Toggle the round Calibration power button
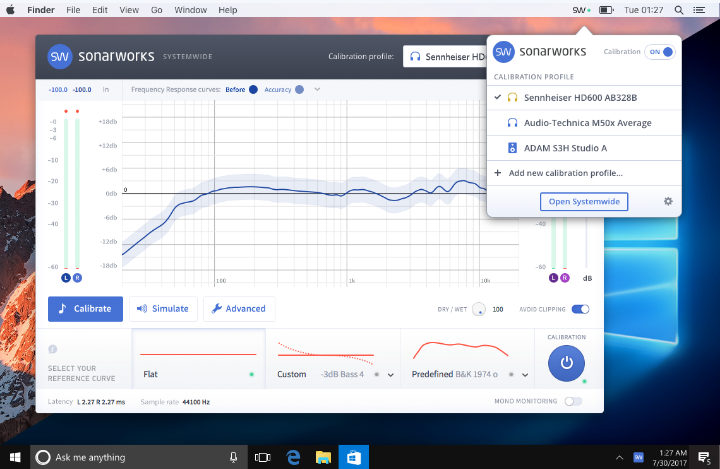Viewport: 720px width, 469px height. point(566,363)
